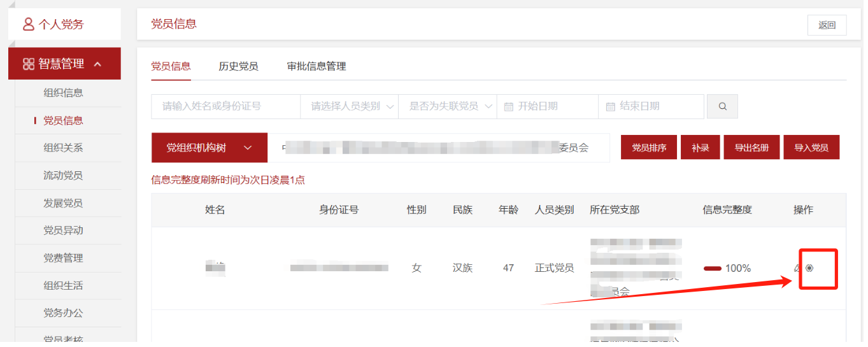Click the 党员排序 button
This screenshot has height=347, width=868.
click(x=649, y=148)
